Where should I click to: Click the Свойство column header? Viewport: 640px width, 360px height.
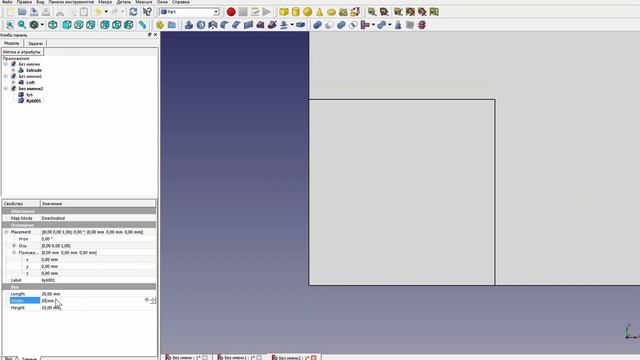click(x=21, y=203)
